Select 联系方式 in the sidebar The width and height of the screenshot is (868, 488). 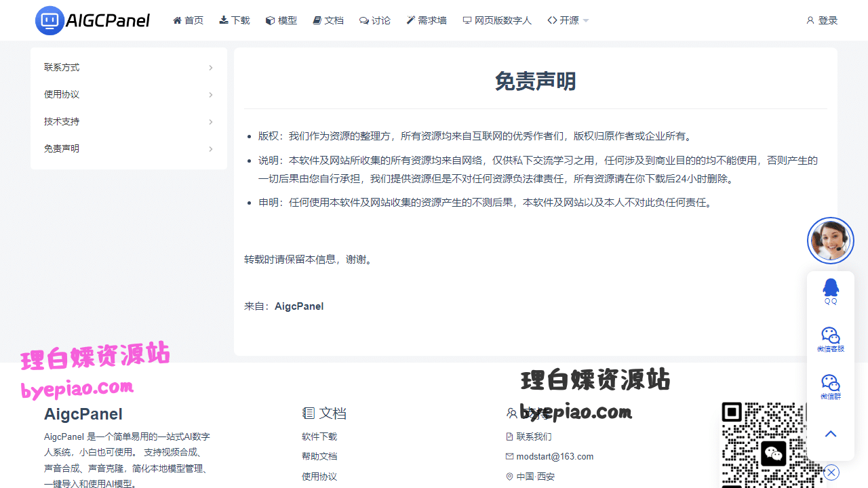click(129, 67)
